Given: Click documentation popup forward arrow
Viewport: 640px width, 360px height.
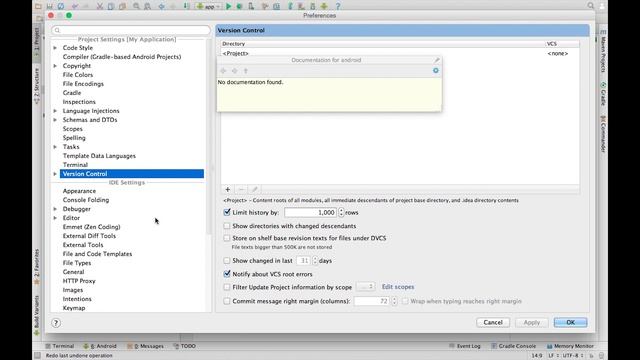Looking at the screenshot, I should 235,71.
